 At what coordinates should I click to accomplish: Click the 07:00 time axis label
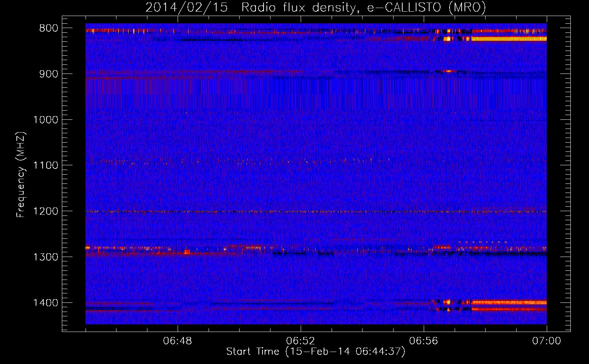point(546,341)
